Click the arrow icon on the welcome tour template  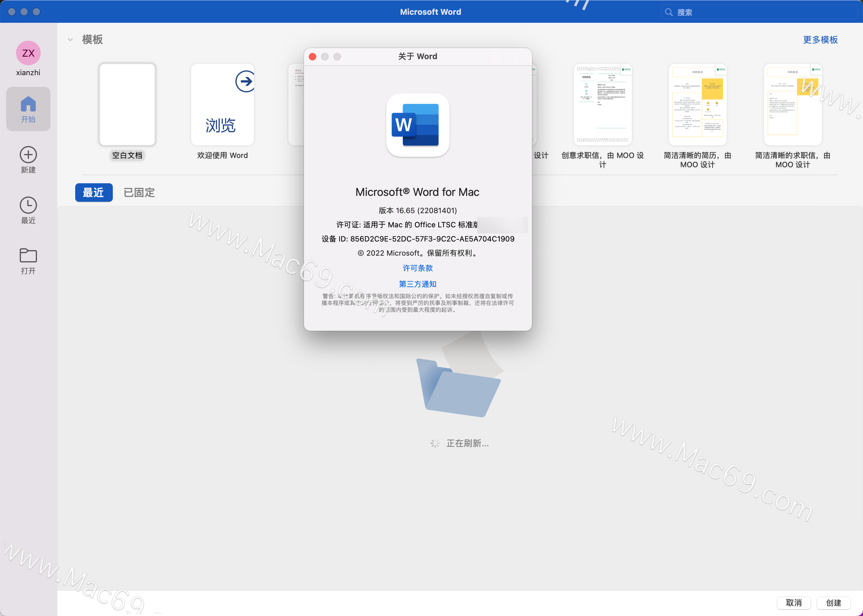(245, 81)
